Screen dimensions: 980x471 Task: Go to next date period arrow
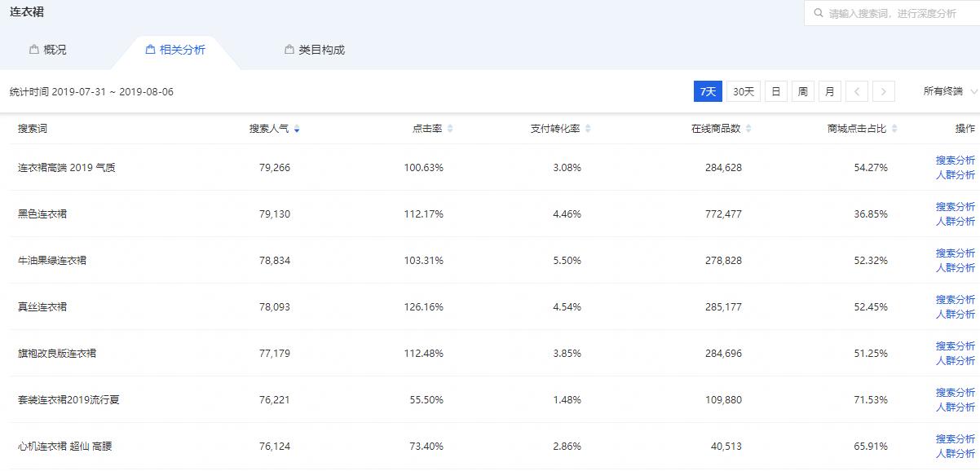[x=884, y=92]
